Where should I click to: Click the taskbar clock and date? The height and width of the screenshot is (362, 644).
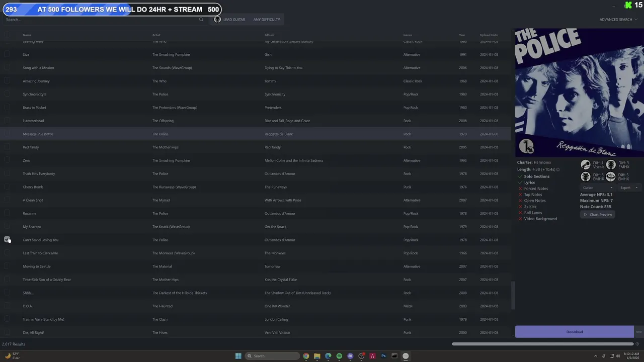click(x=632, y=355)
